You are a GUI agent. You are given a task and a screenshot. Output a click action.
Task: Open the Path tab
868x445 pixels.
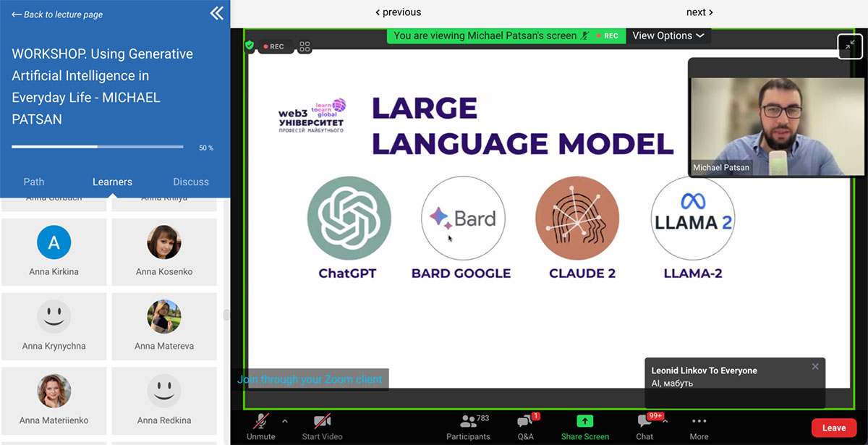tap(34, 182)
